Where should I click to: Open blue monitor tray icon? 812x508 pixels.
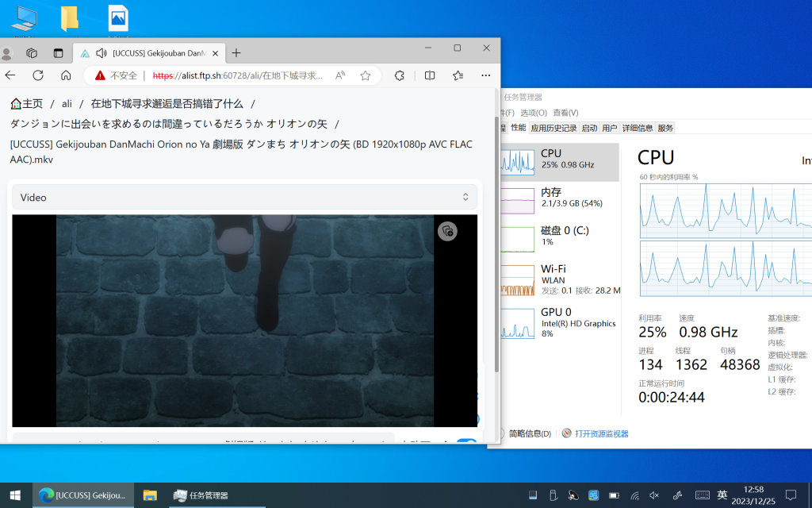click(593, 495)
